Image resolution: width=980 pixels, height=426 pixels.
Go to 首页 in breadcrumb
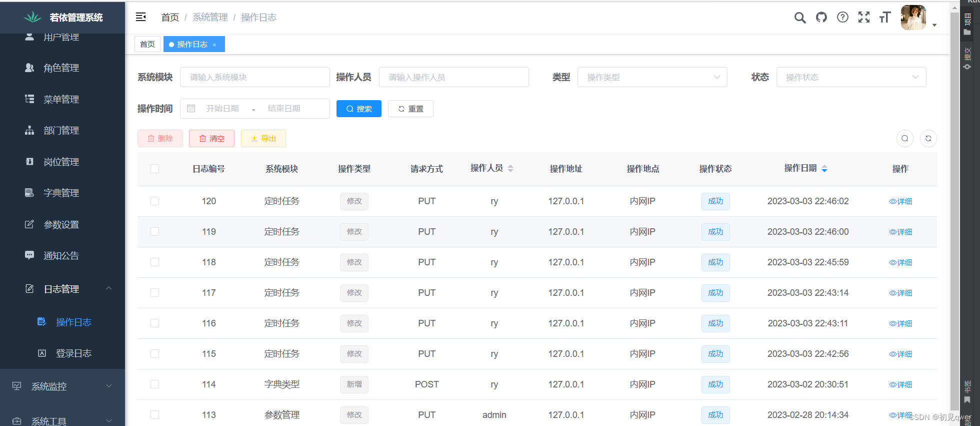tap(170, 18)
